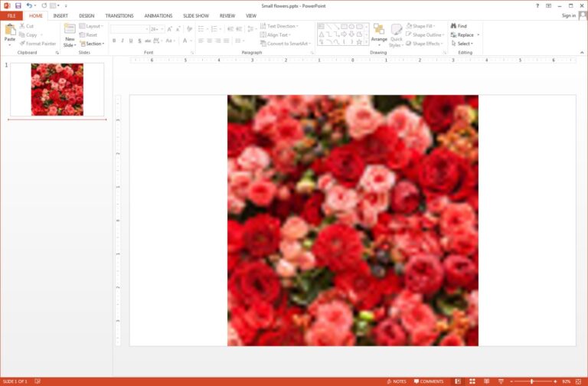Screen dimensions: 588x386
Task: Click the Replace button
Action: [x=465, y=35]
